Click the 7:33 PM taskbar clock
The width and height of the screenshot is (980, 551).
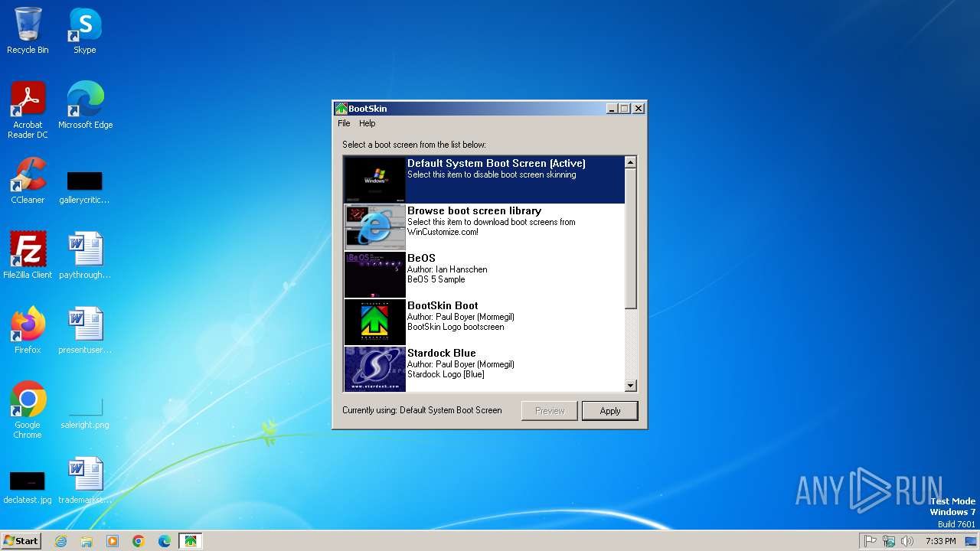[x=940, y=541]
